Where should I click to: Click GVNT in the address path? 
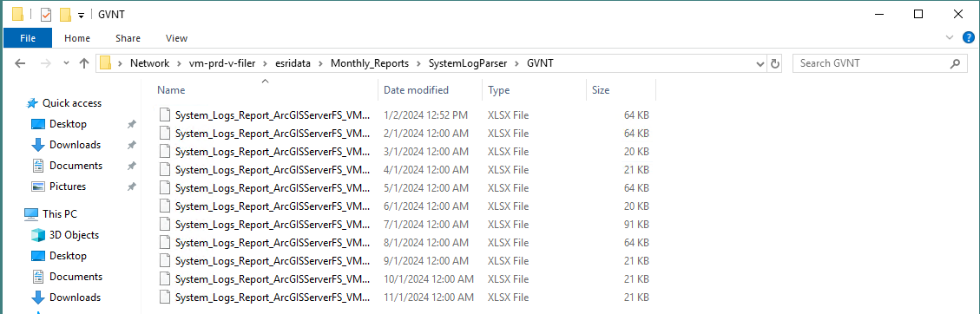(x=540, y=63)
